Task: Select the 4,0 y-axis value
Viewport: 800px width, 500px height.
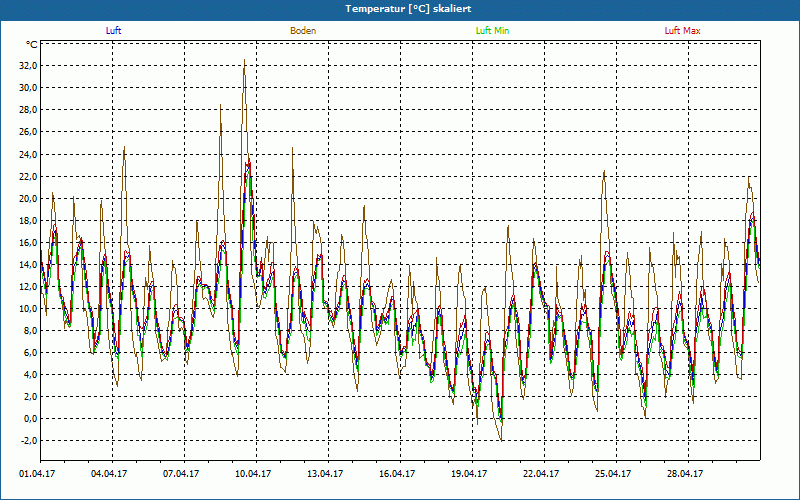Action: pos(30,374)
